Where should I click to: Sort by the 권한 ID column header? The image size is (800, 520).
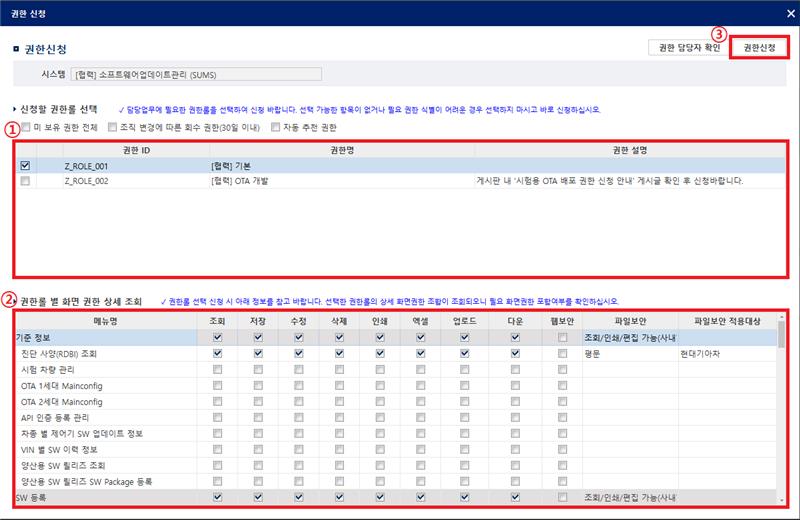[136, 151]
